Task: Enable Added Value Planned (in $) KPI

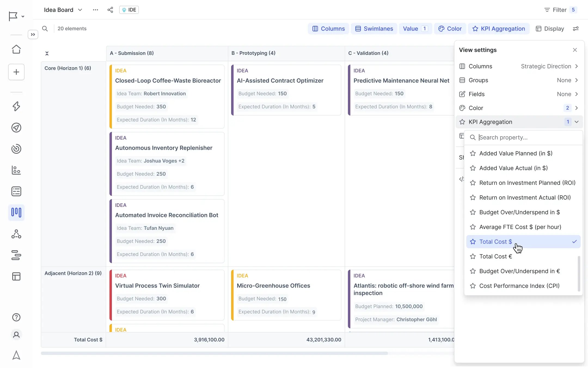Action: (516, 153)
